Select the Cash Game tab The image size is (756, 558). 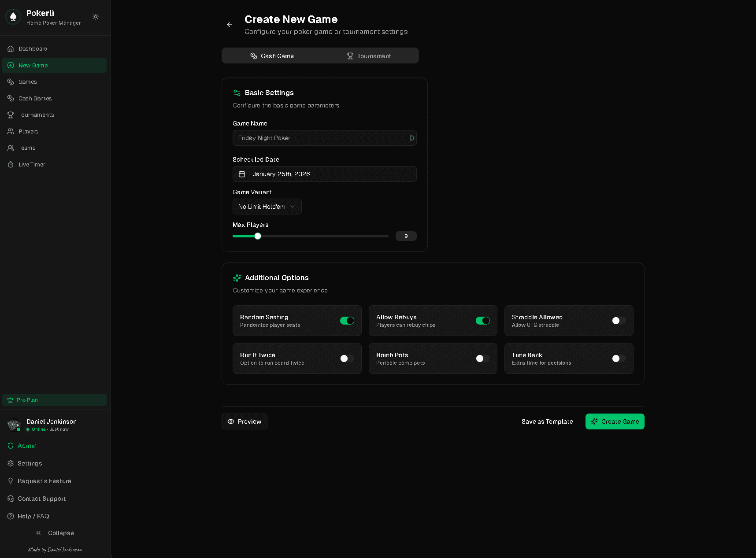272,56
